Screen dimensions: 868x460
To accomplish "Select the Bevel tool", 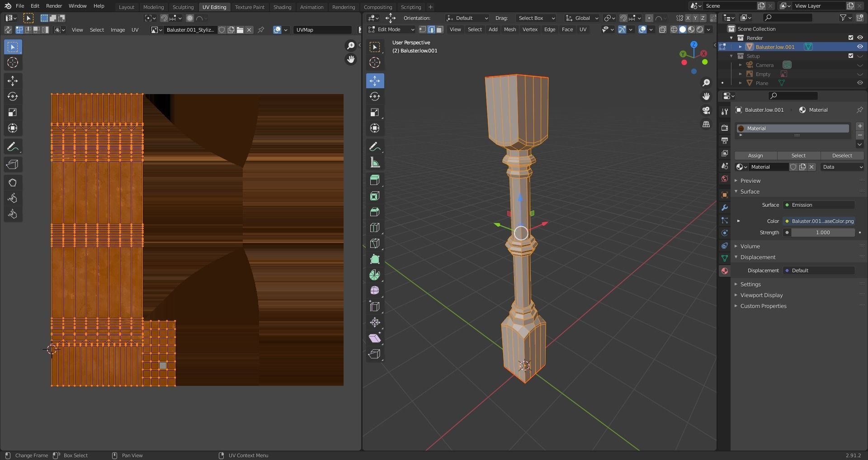I will click(375, 212).
